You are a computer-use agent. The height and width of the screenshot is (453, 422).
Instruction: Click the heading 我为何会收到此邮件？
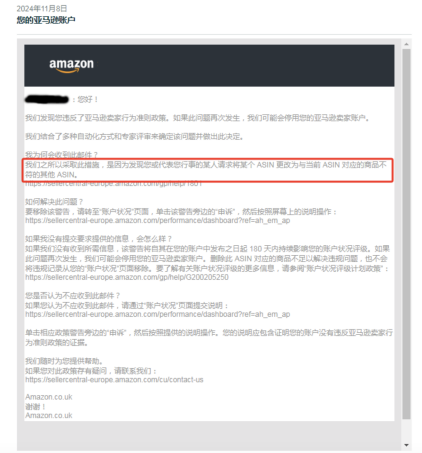pyautogui.click(x=61, y=155)
